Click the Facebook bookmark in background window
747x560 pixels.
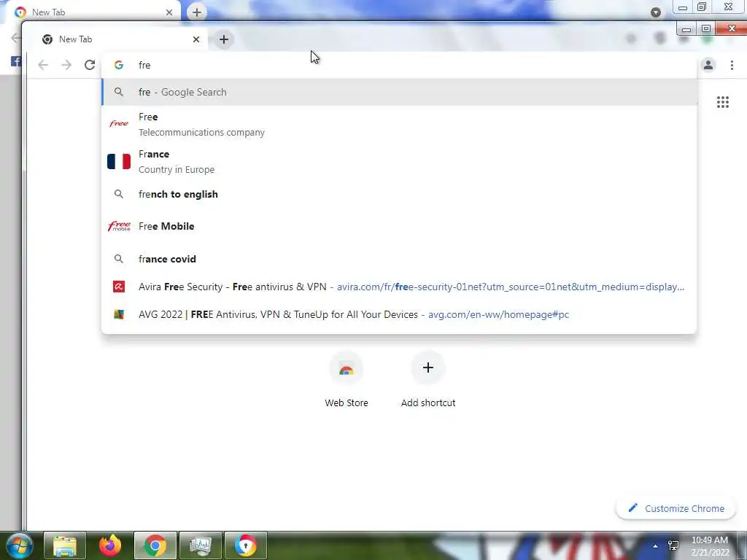(x=16, y=61)
